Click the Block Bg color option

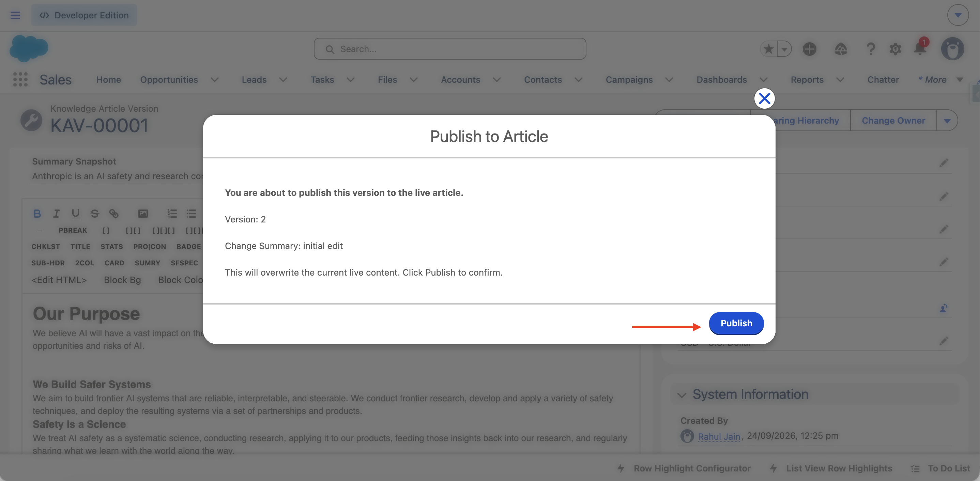(122, 280)
